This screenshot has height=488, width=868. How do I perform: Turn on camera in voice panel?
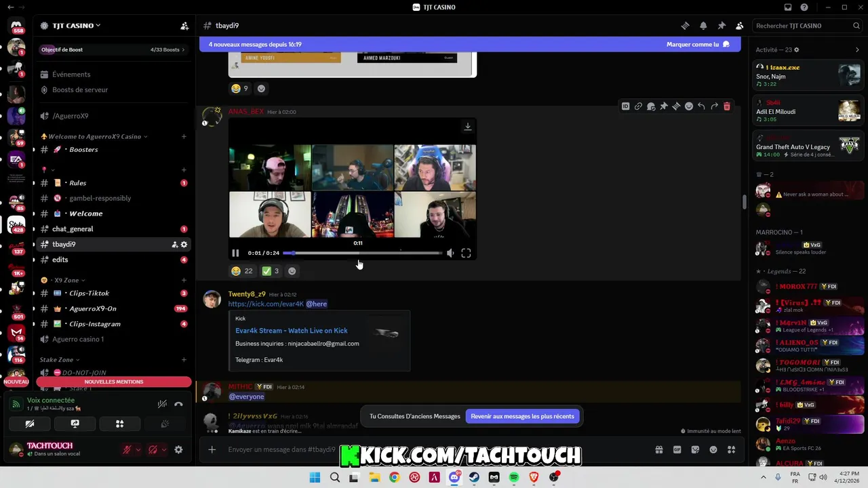click(x=31, y=424)
